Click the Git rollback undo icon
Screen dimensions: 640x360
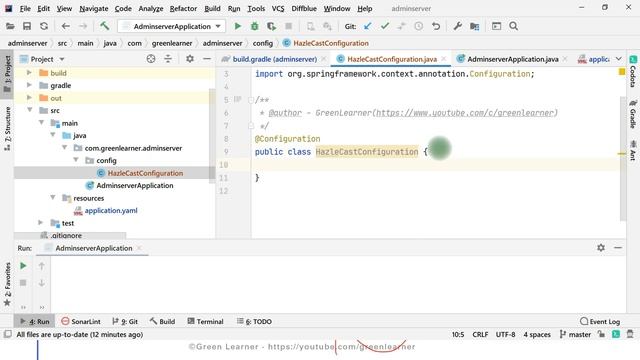(436, 26)
